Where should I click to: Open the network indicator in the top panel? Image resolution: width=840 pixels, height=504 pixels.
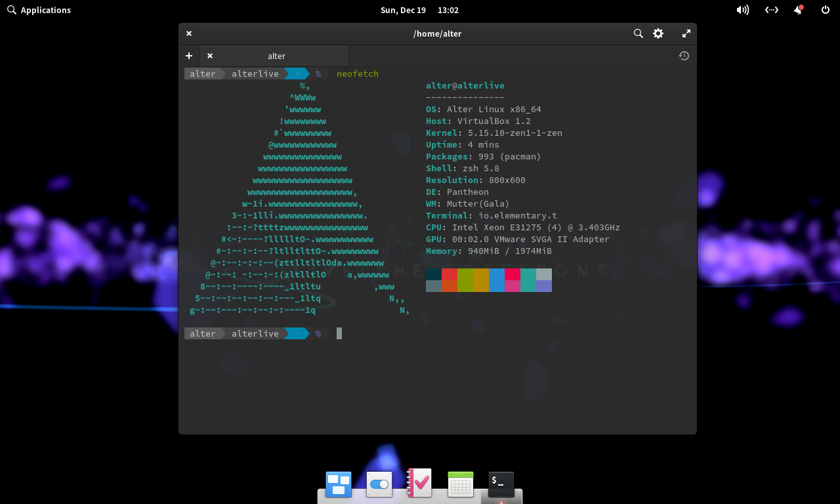pos(772,10)
